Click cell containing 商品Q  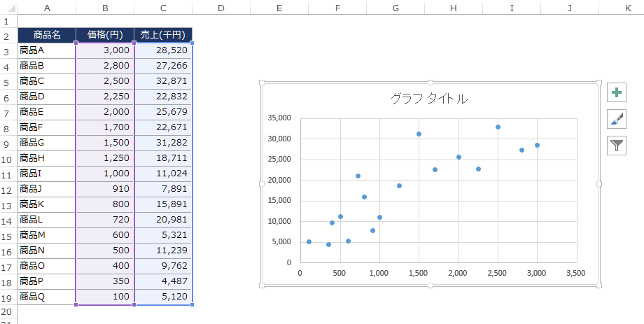[x=47, y=297]
